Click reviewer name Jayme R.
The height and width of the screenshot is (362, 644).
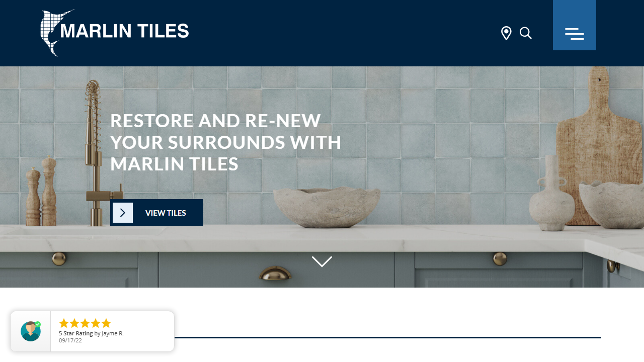(113, 333)
